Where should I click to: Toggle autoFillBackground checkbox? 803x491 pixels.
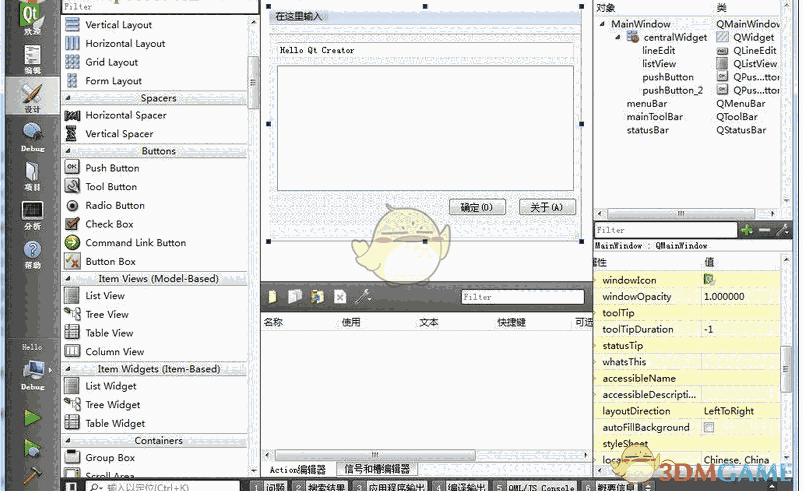tap(709, 428)
